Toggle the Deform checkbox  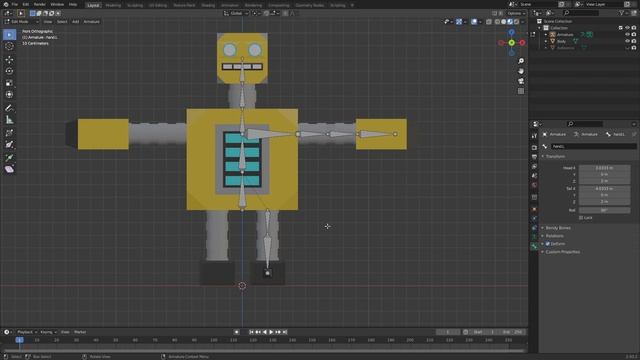548,244
